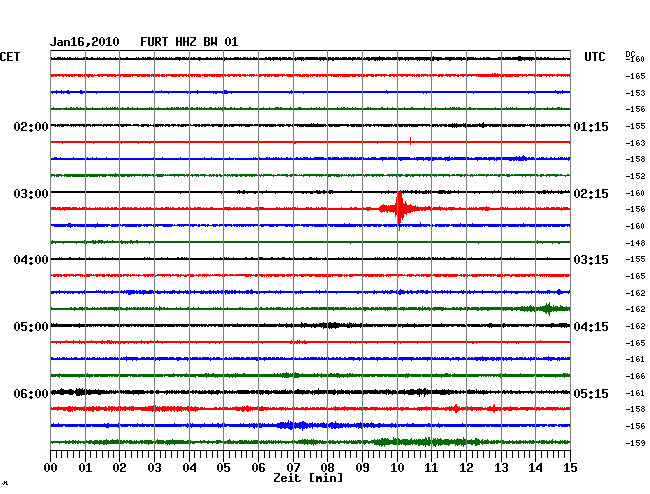This screenshot has width=650, height=494.
Task: Click the green wave burst near minute 14
Action: (546, 308)
